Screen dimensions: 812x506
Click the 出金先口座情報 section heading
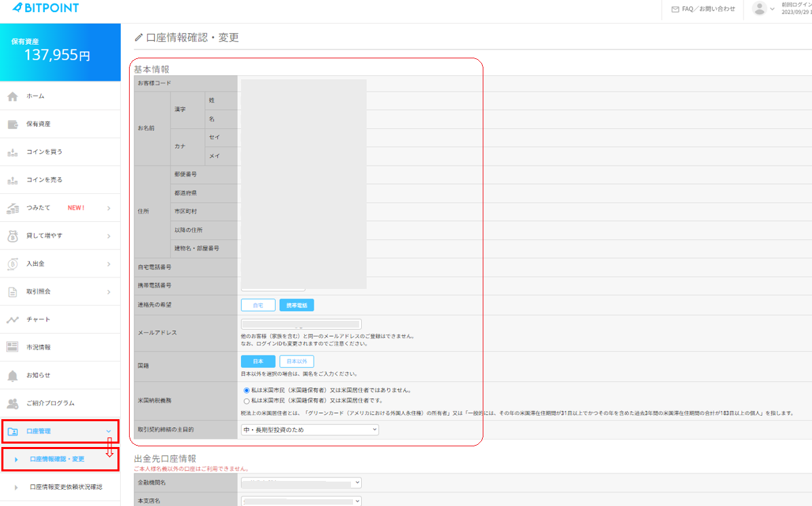[x=165, y=459]
